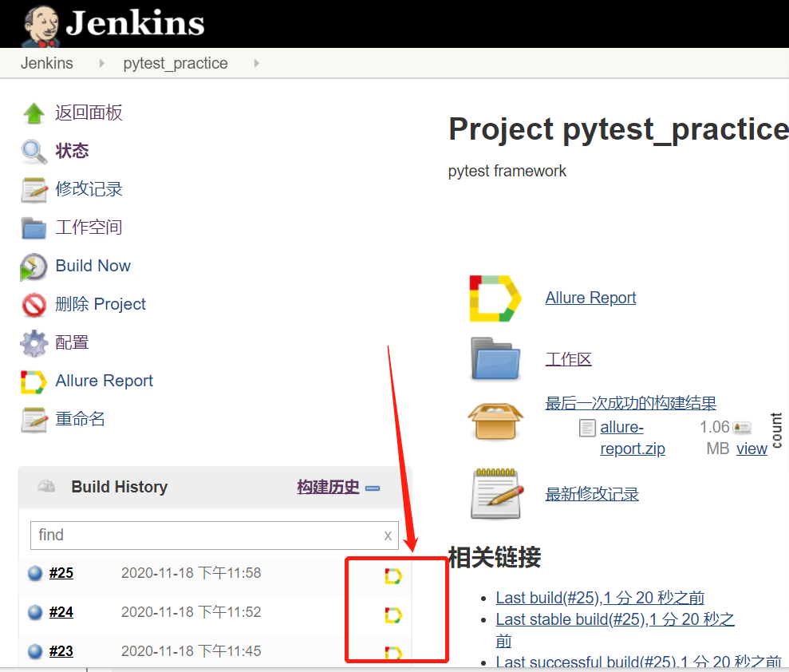The height and width of the screenshot is (672, 789).
Task: Click the large 工作区 folder icon
Action: pyautogui.click(x=495, y=358)
